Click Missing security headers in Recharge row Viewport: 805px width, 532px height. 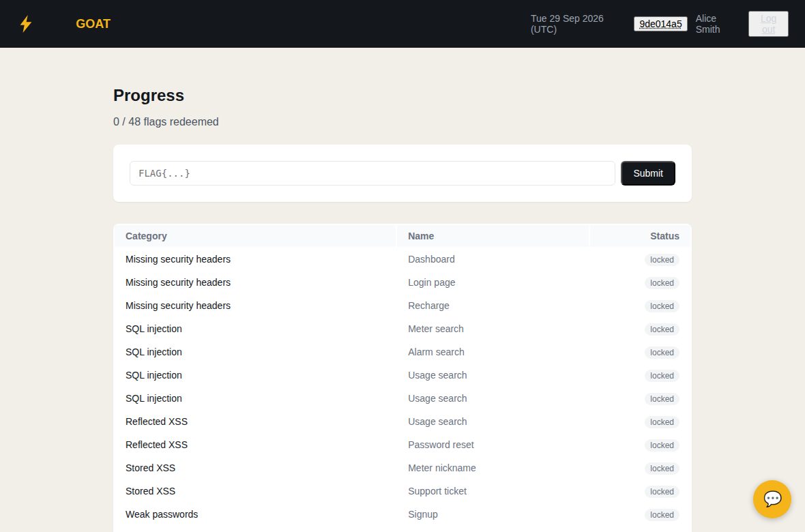click(177, 306)
